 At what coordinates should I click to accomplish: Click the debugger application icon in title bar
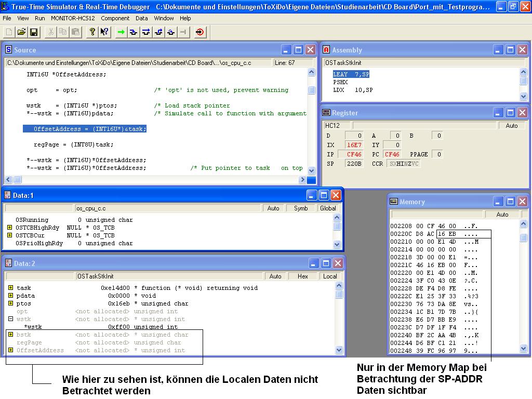[5, 6]
